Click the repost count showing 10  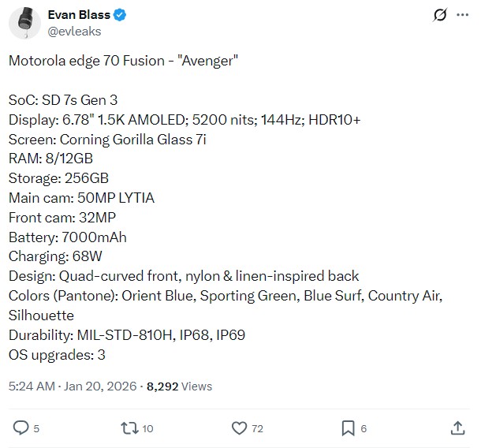click(147, 428)
